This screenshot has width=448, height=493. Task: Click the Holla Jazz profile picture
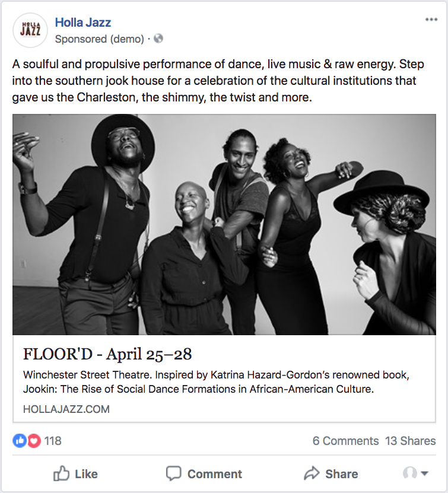coord(30,30)
